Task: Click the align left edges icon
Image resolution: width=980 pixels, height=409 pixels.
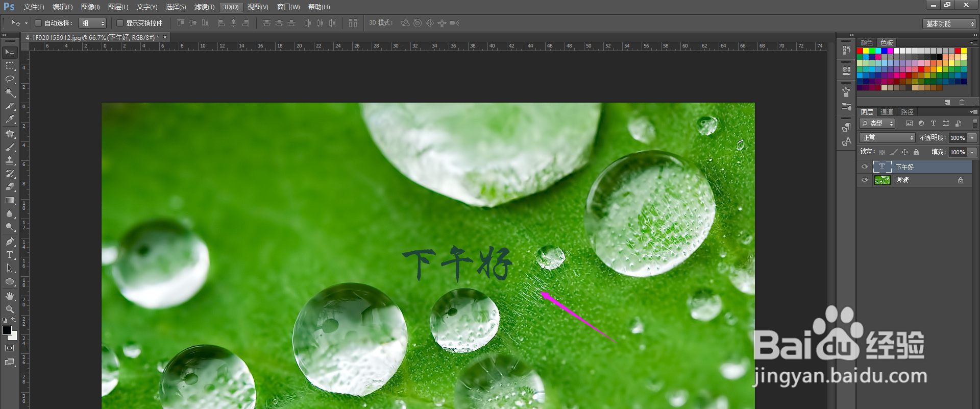Action: click(221, 23)
